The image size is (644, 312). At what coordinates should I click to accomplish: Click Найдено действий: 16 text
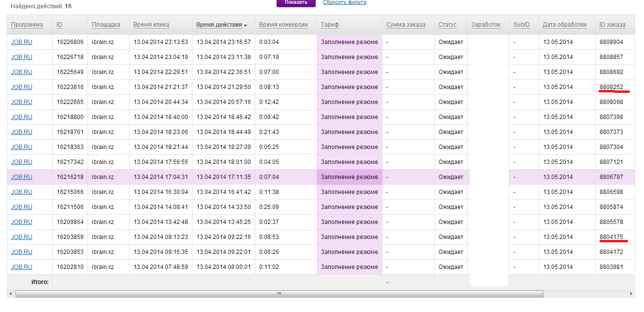coord(41,7)
